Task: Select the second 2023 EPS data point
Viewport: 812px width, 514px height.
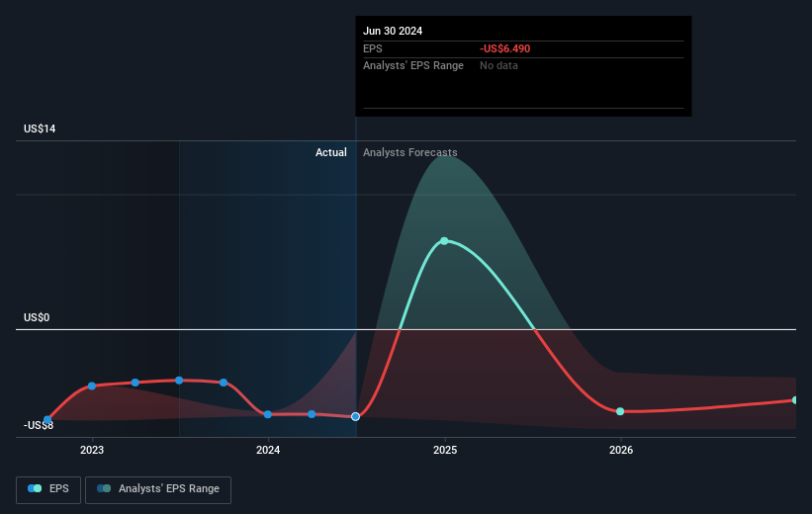Action: (135, 383)
